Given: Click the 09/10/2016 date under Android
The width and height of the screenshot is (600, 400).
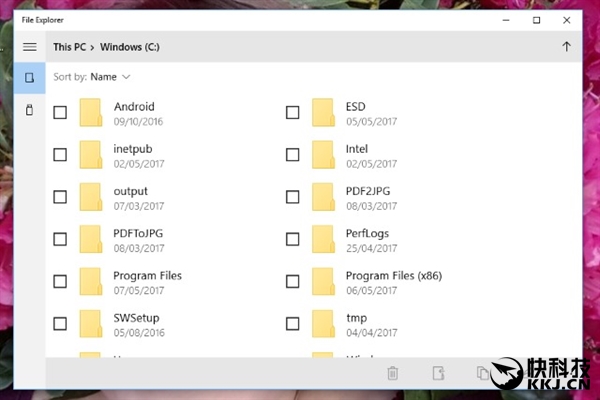Looking at the screenshot, I should 138,122.
